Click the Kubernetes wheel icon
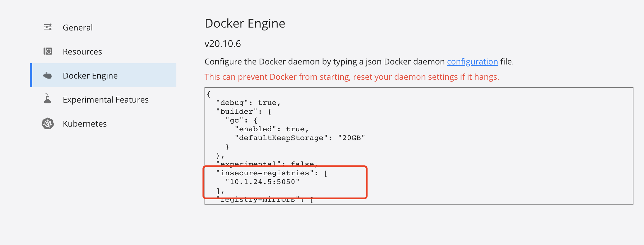 tap(48, 124)
